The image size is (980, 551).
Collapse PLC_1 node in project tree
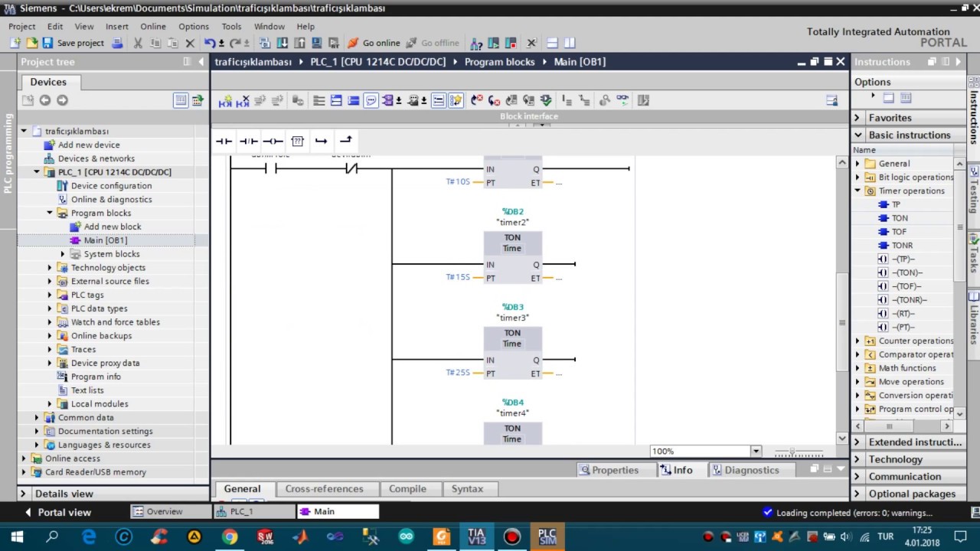[36, 172]
